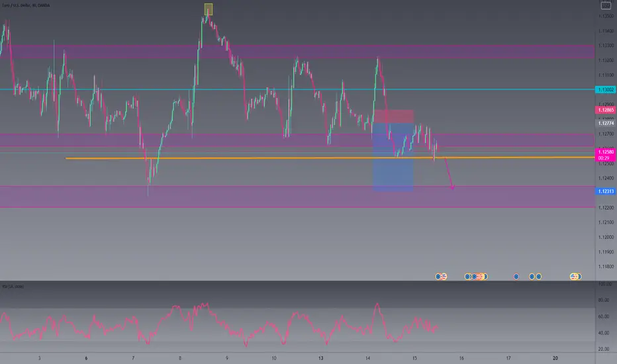The image size is (617, 364).
Task: Click the 1.12865 red stop price label
Action: point(605,110)
